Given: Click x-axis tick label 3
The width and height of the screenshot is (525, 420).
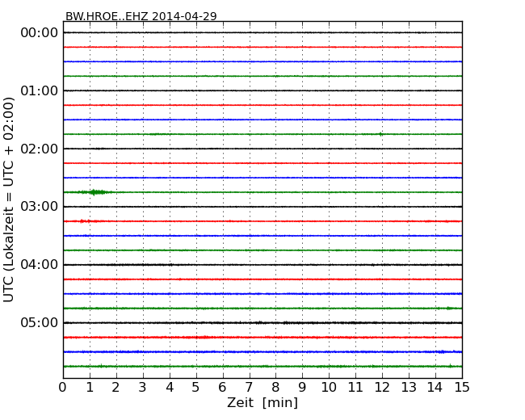Looking at the screenshot, I should tap(143, 387).
